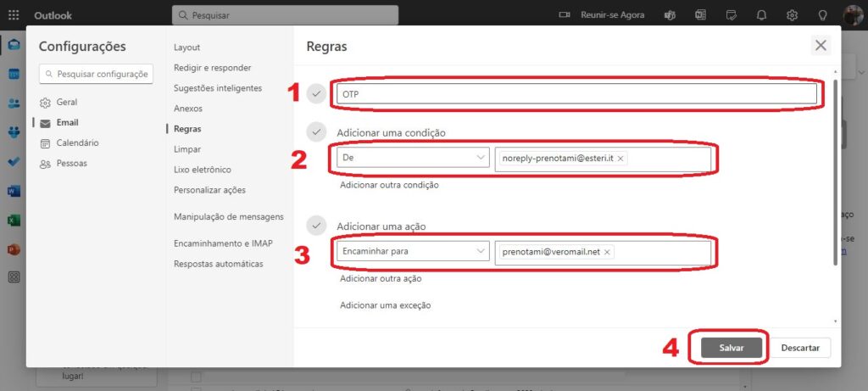Open the Calendário settings category
868x391 pixels.
click(x=77, y=142)
